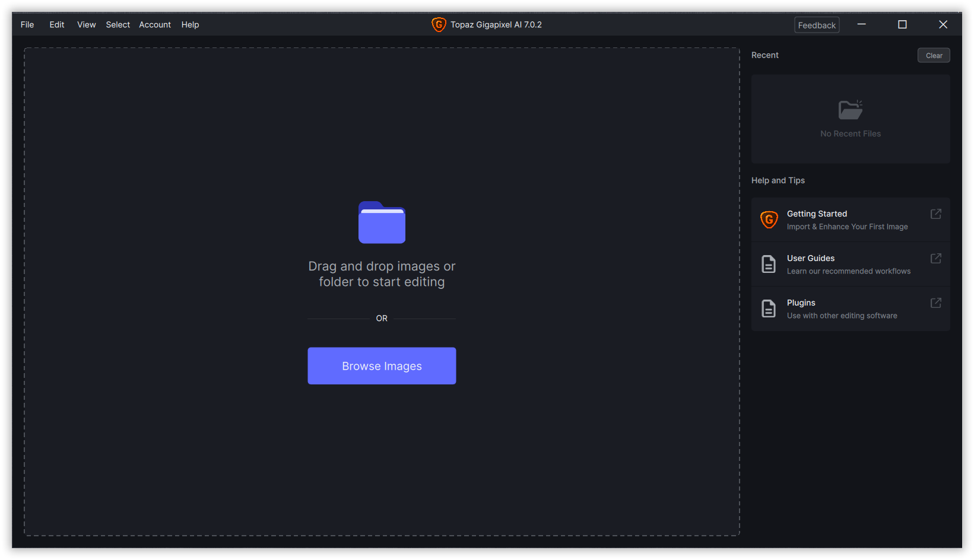The image size is (974, 560).
Task: Open the Account menu
Action: (x=155, y=24)
